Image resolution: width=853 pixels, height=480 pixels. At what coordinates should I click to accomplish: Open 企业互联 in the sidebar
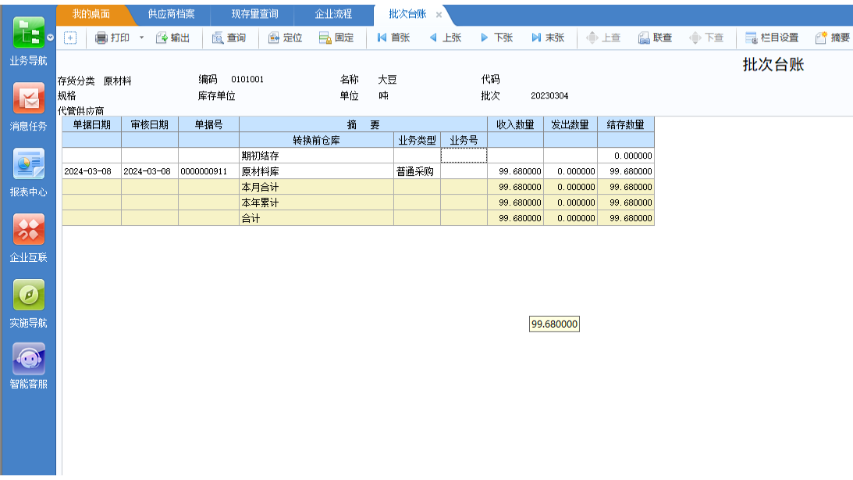[x=28, y=229]
